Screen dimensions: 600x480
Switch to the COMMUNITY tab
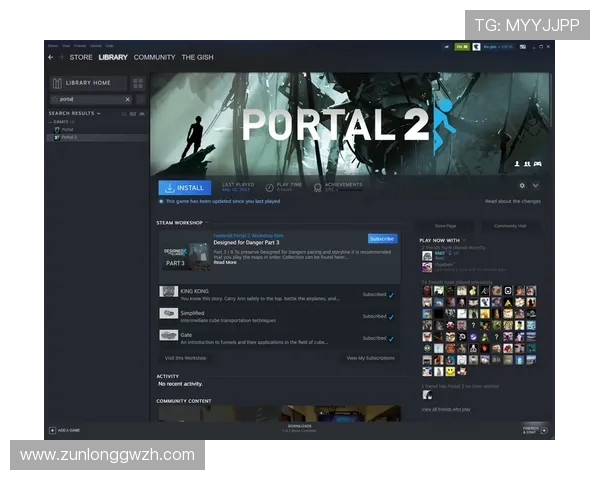[x=155, y=57]
